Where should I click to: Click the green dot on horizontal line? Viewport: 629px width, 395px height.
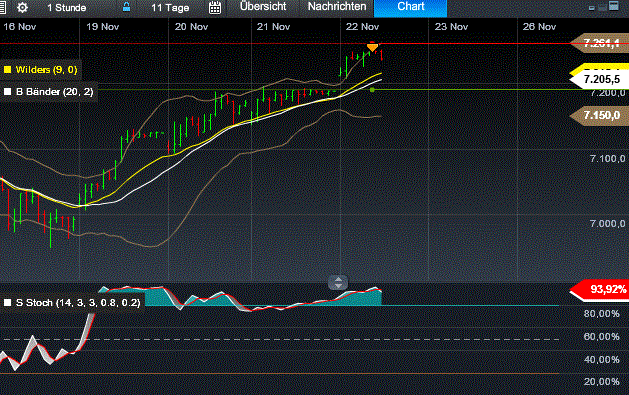(x=372, y=90)
